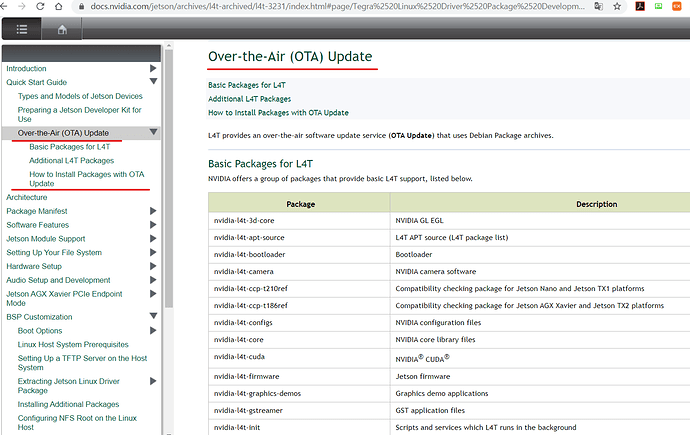Image resolution: width=690 pixels, height=435 pixels.
Task: Click the browser back arrow
Action: point(4,6)
